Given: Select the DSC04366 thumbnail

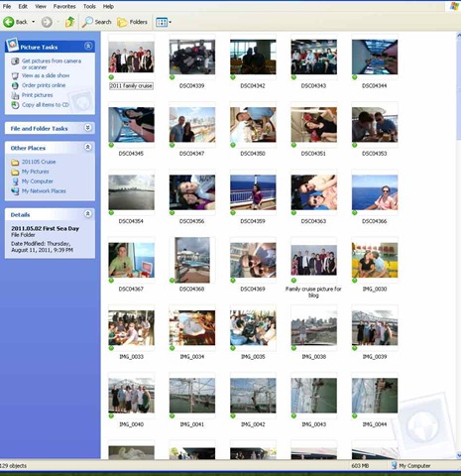Looking at the screenshot, I should pos(375,192).
